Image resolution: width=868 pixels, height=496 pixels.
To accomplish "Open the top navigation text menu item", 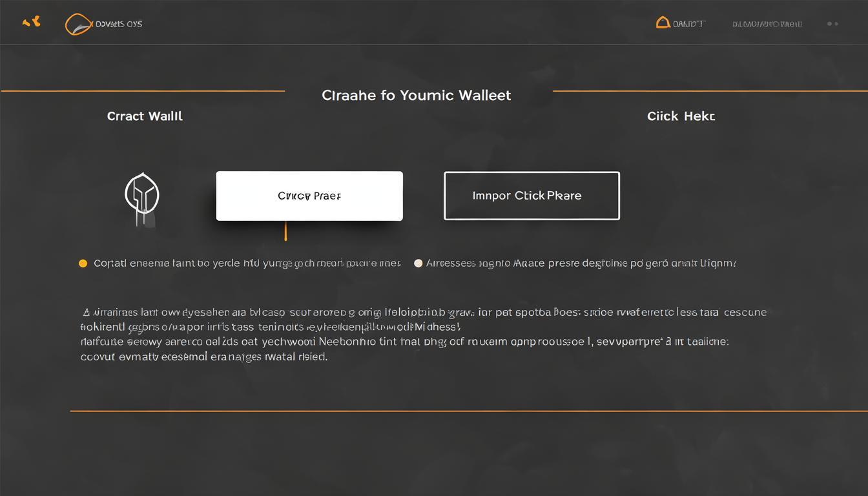I will 767,23.
